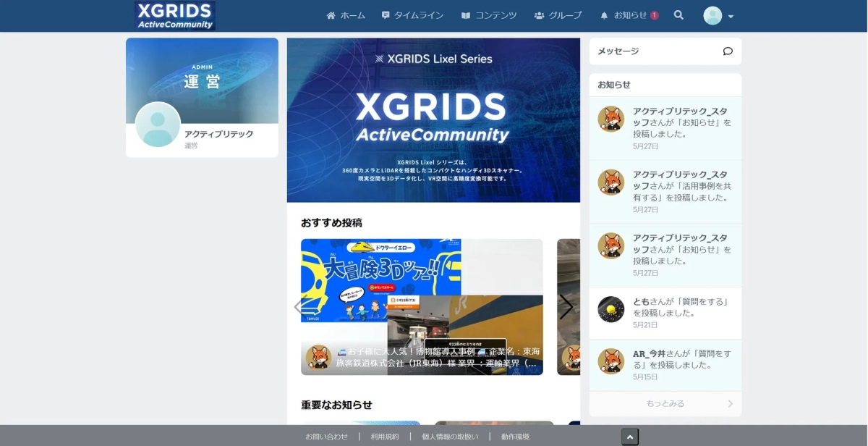868x446 pixels.
Task: Click the 5月15日 notification date
Action: (645, 377)
